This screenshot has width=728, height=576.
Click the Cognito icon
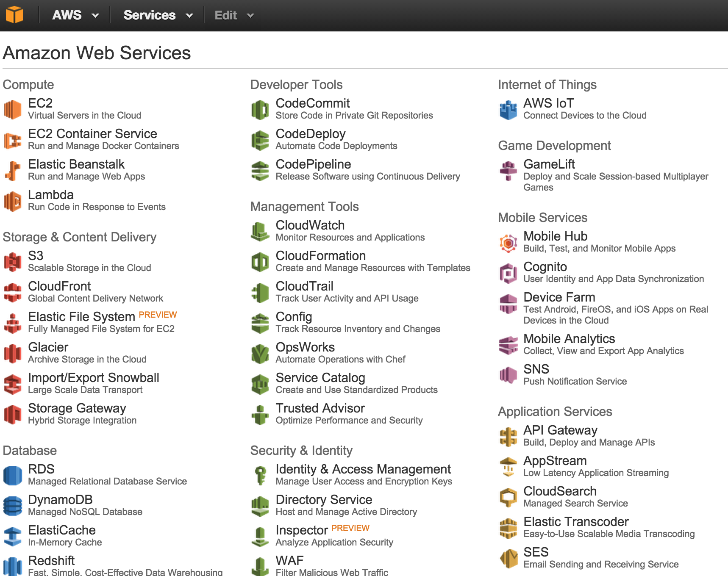point(508,273)
